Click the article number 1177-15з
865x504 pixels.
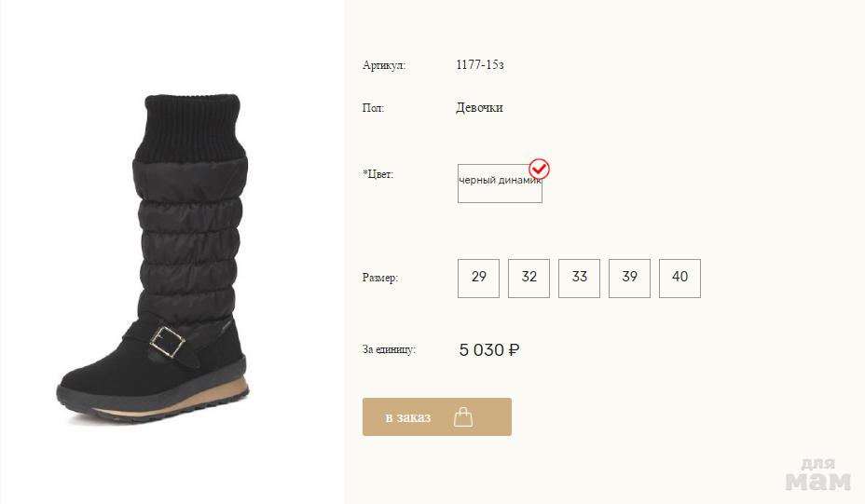[480, 64]
